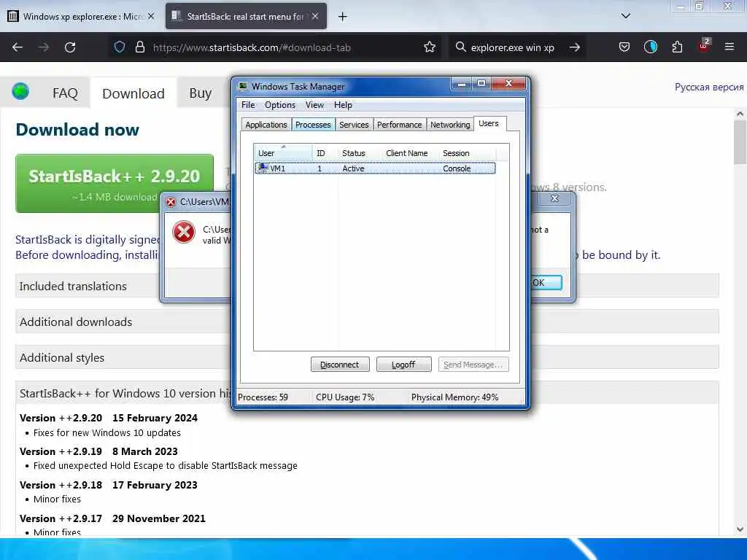Viewport: 747px width, 560px height.
Task: Click the page vertical scrollbar thumb
Action: point(740,142)
